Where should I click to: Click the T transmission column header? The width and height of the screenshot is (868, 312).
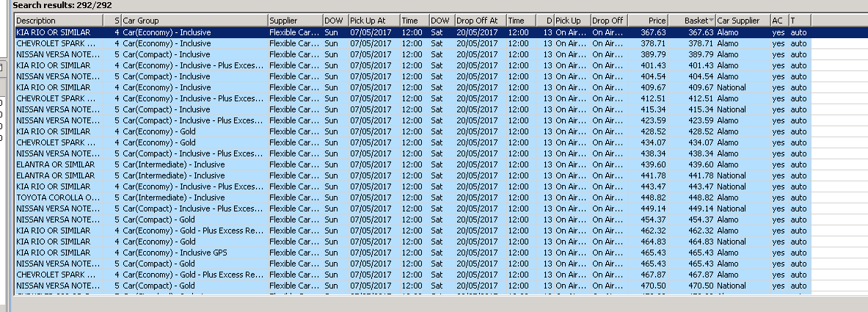point(800,21)
